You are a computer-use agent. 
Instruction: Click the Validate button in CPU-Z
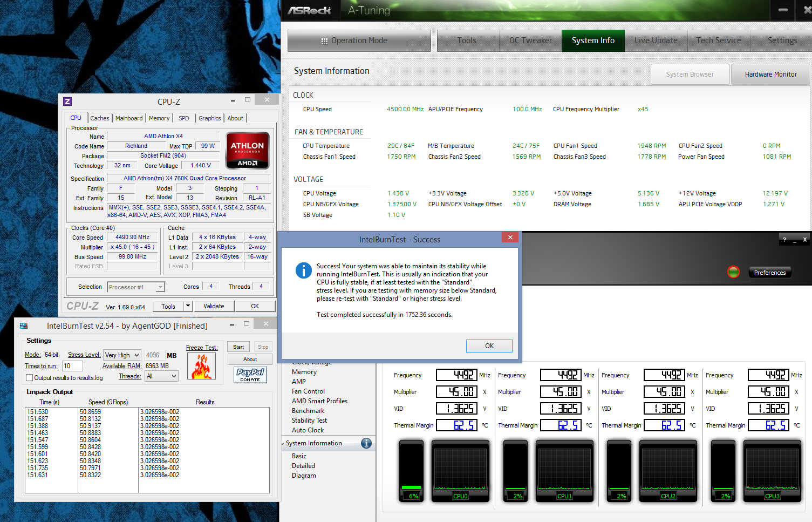coord(214,306)
